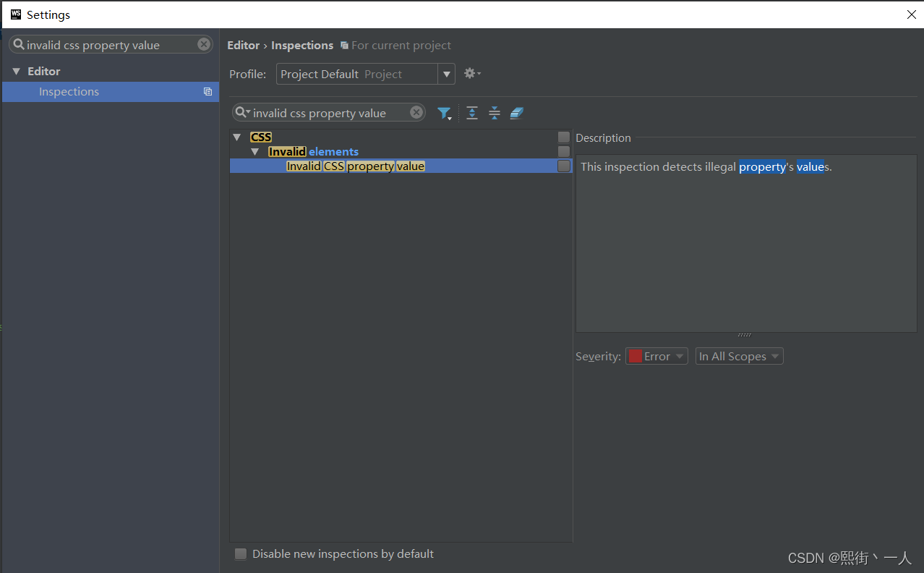924x573 pixels.
Task: Collapse all inspection tree nodes
Action: pos(494,113)
